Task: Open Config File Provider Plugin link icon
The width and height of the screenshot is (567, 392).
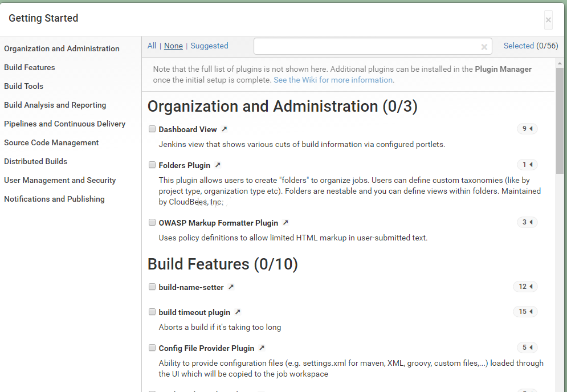Action: coord(262,348)
